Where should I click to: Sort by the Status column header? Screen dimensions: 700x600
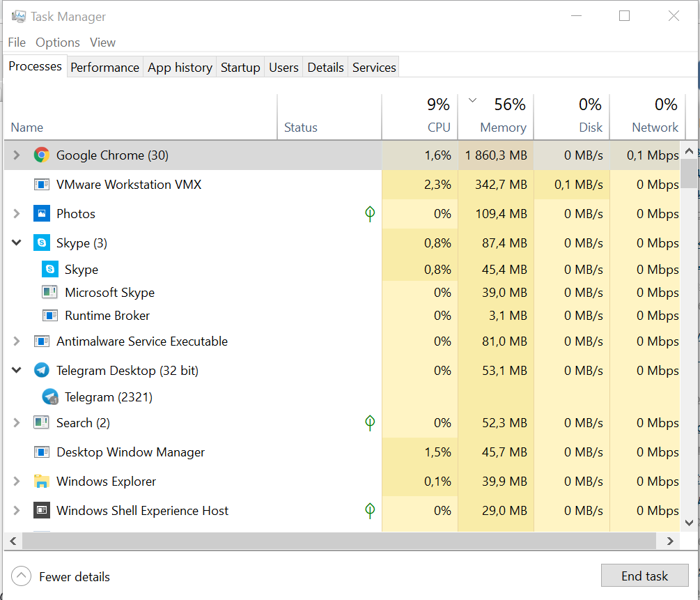(329, 117)
